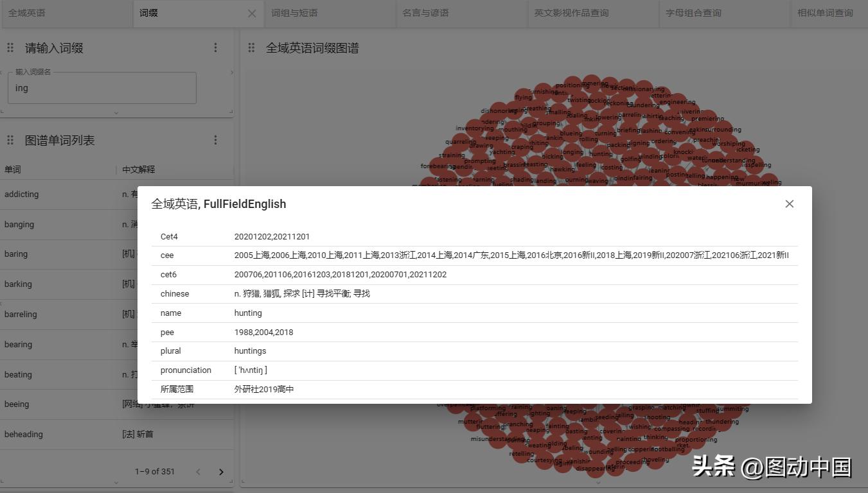Open the 请输入词缀 panel options menu
Image resolution: width=868 pixels, height=493 pixels.
point(215,48)
